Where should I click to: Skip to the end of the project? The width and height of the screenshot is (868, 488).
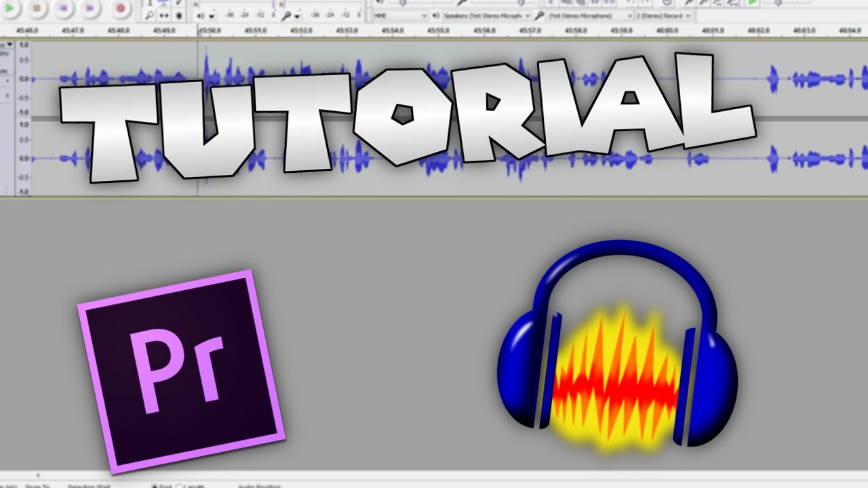click(x=92, y=7)
